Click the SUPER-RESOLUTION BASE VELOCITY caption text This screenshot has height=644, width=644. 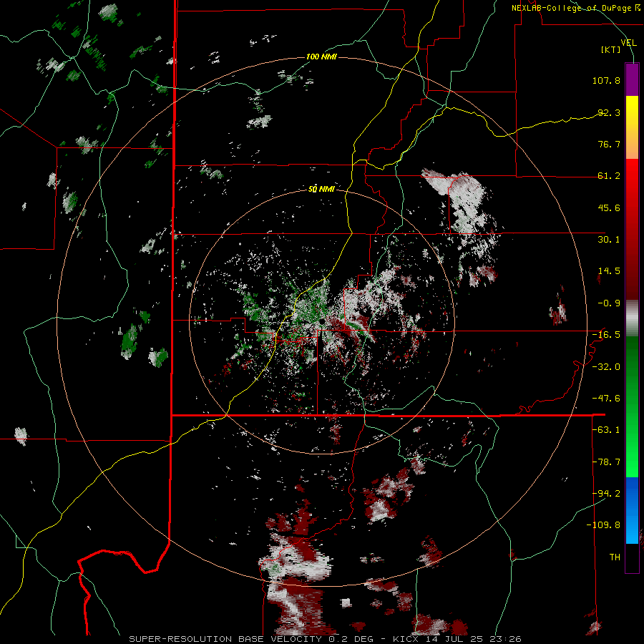point(225,639)
